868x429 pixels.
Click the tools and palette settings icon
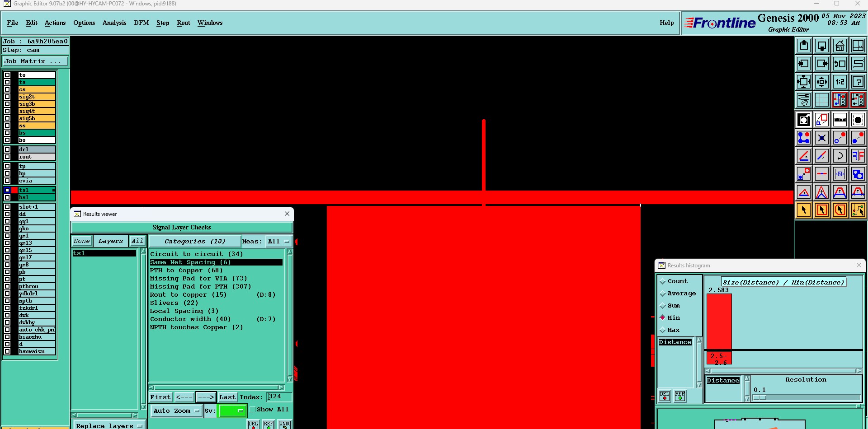click(x=804, y=100)
